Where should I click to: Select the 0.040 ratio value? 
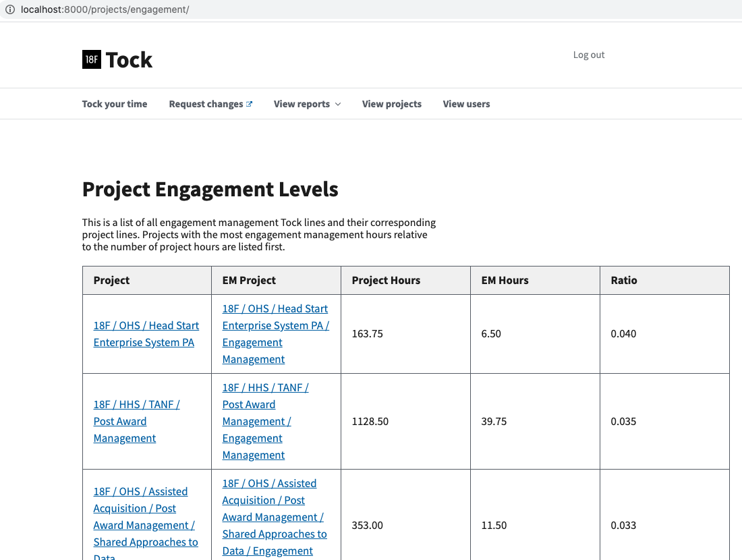click(623, 334)
